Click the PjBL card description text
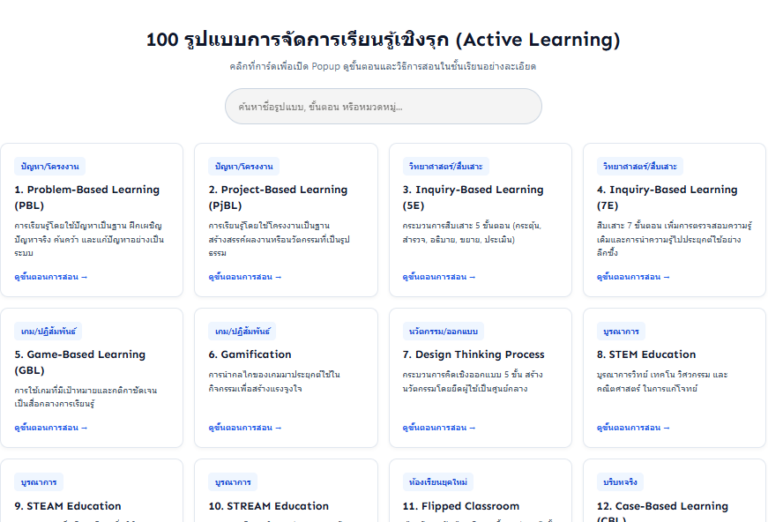The image size is (768, 522). (x=279, y=239)
